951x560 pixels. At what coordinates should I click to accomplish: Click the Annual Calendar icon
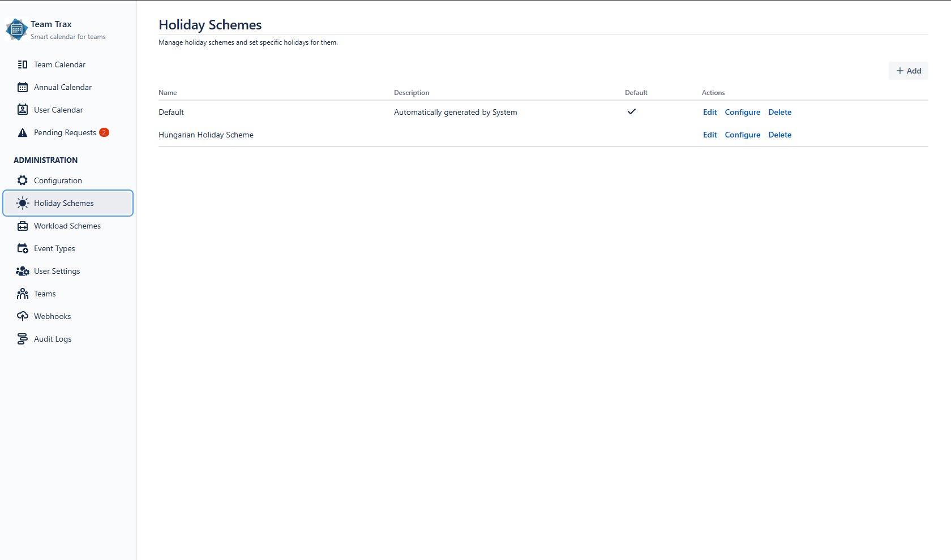23,87
